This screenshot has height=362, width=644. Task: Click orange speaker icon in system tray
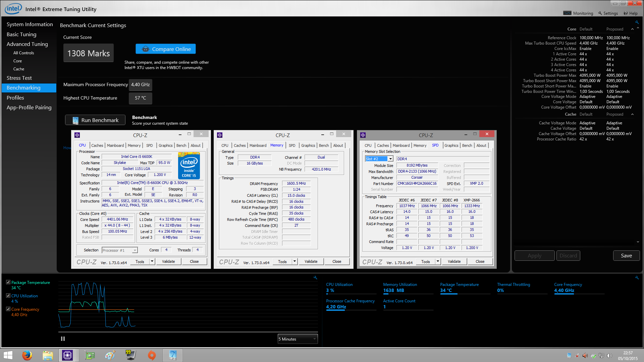(x=585, y=356)
